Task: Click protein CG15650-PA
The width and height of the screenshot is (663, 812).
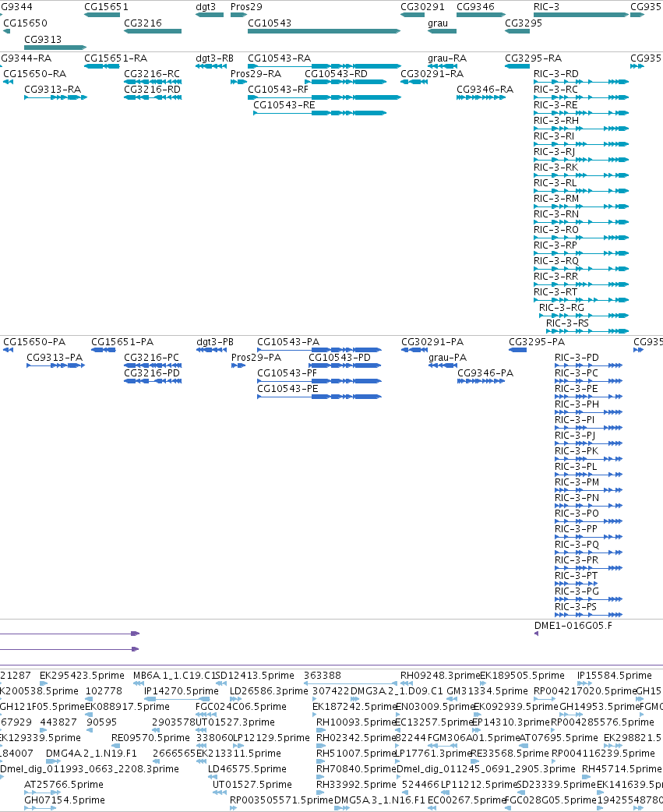Action: [x=35, y=342]
